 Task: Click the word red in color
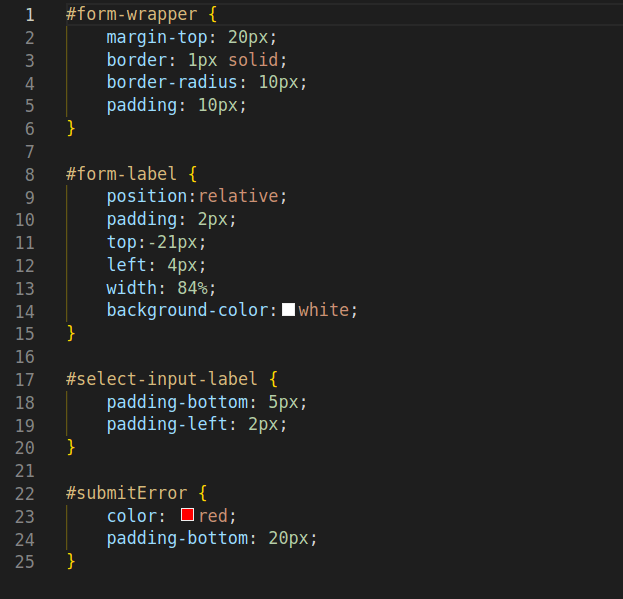pyautogui.click(x=213, y=516)
